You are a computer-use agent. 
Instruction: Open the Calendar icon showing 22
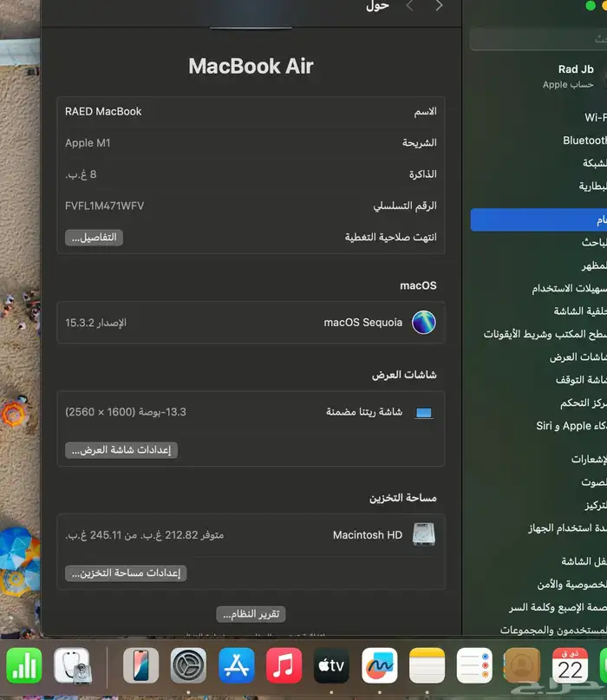(570, 665)
